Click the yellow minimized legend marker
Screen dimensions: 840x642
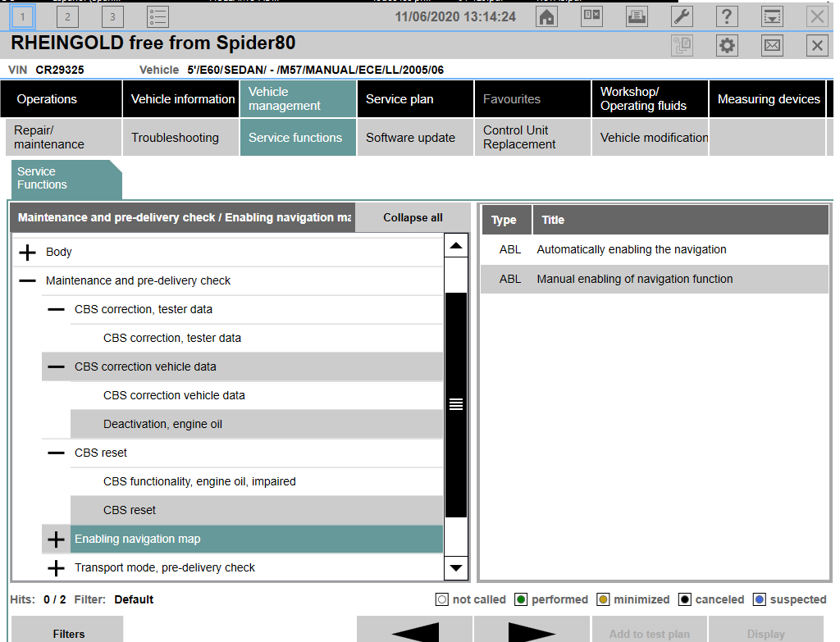point(603,599)
